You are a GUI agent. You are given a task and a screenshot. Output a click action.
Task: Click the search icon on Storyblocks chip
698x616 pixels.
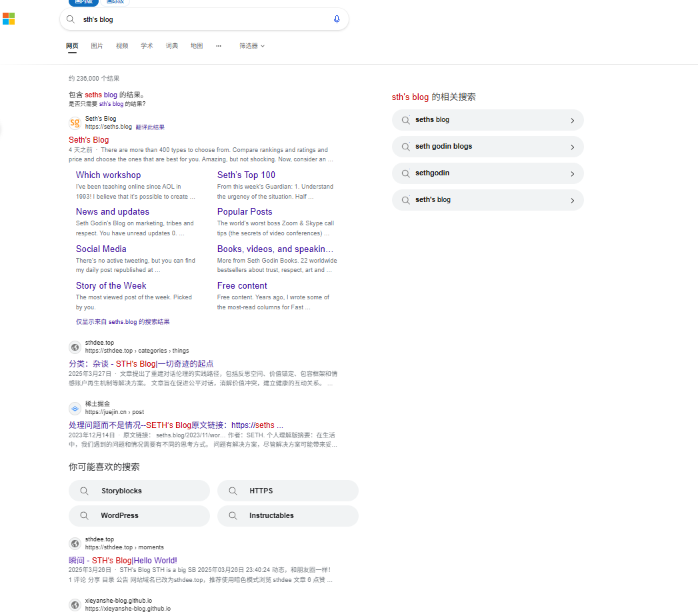tap(84, 491)
